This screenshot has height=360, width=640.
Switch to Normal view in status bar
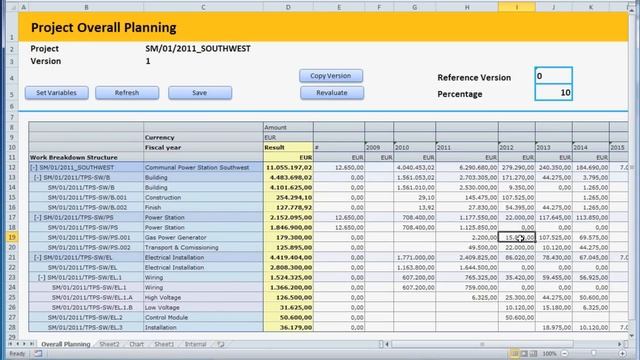[x=515, y=353]
